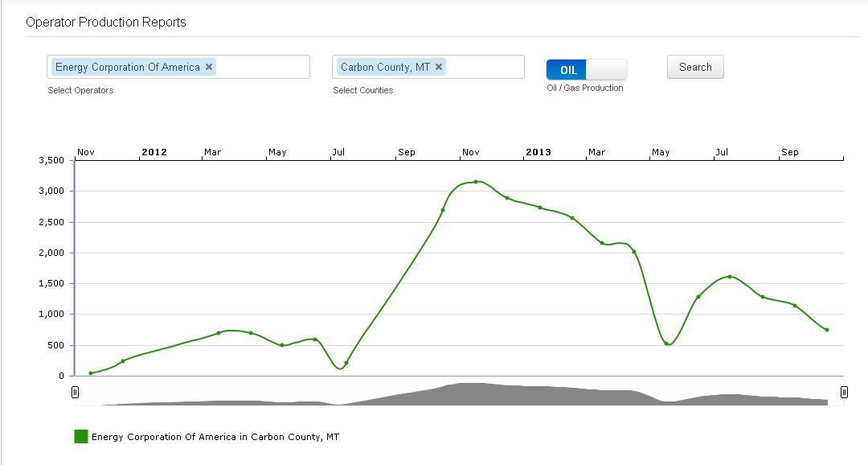Click legend label Energy Corporation in Carbon County

point(215,438)
